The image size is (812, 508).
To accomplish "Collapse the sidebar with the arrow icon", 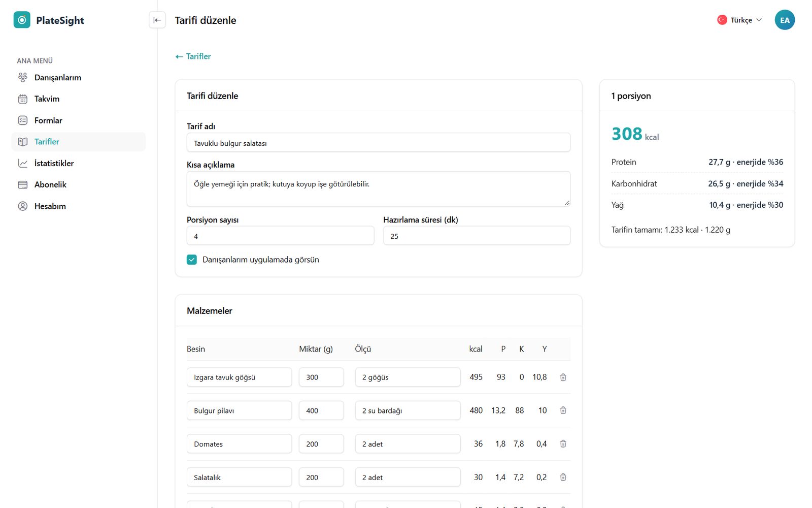I will [157, 20].
